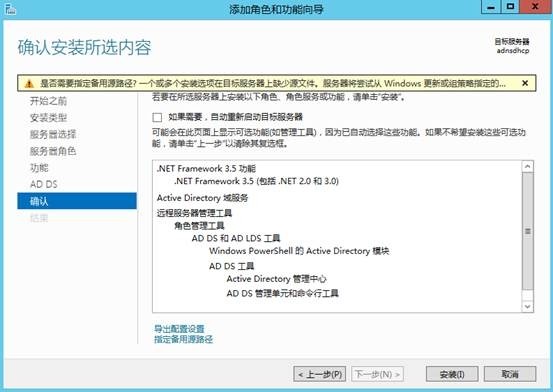The height and width of the screenshot is (392, 553).
Task: Select the AD DS step in sidebar
Action: 44,184
